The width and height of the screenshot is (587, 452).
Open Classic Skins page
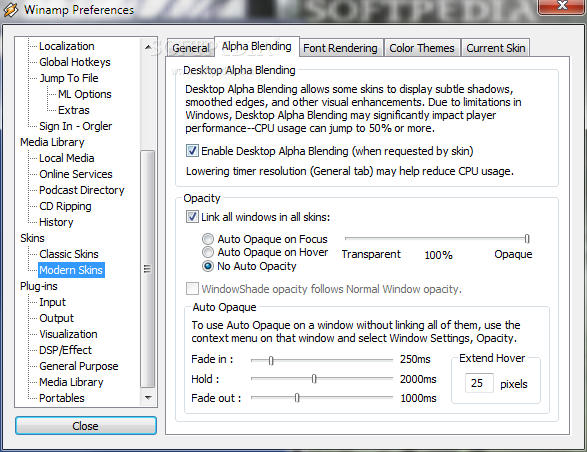tap(69, 254)
